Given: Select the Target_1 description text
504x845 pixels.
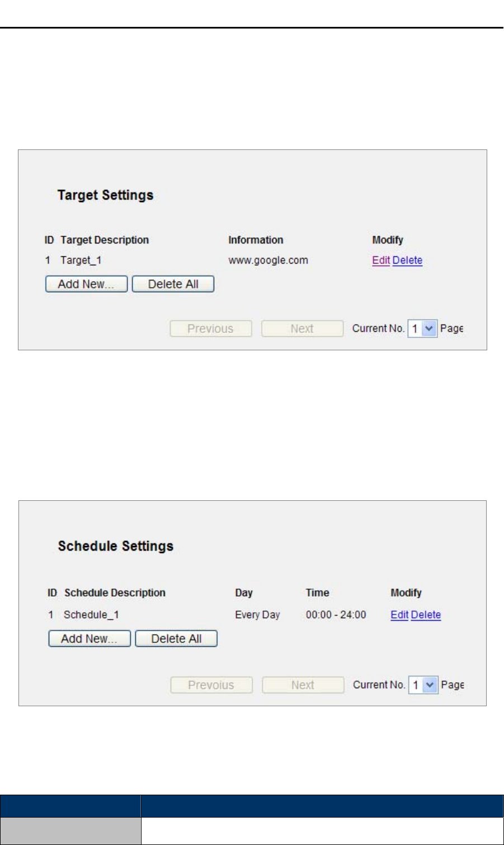Looking at the screenshot, I should point(81,260).
